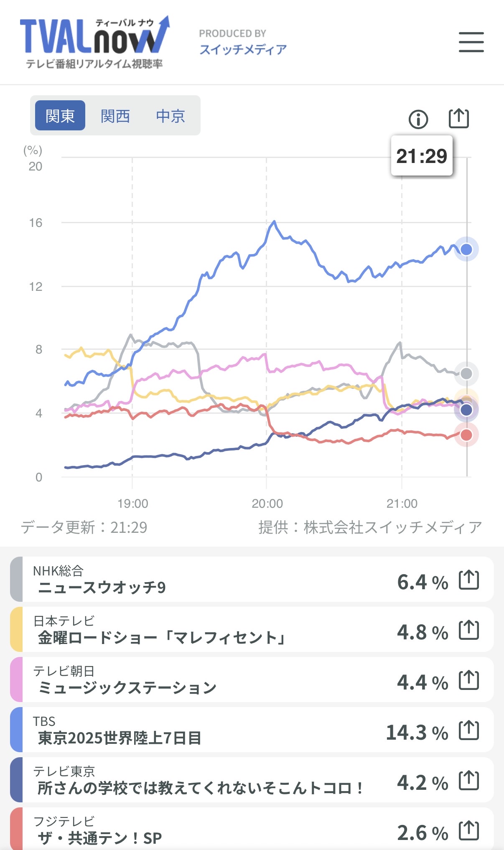This screenshot has height=850, width=504.
Task: Click the blue TBS color swatch
Action: pyautogui.click(x=16, y=730)
